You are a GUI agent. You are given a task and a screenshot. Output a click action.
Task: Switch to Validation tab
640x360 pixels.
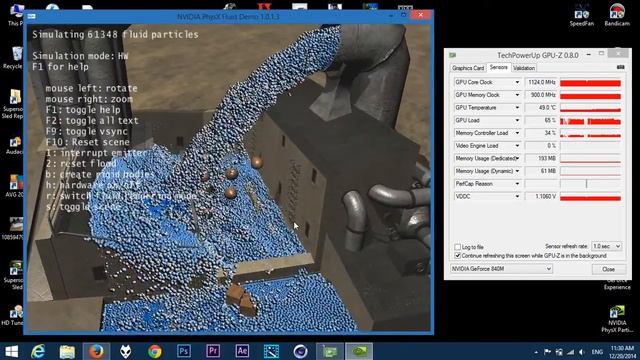(x=524, y=68)
